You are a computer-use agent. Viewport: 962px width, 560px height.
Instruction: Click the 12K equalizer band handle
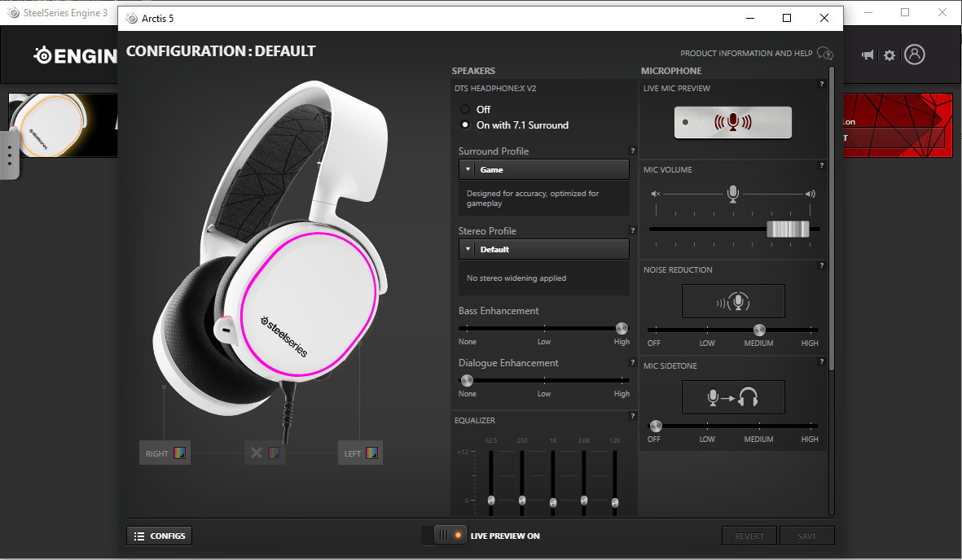coord(615,502)
